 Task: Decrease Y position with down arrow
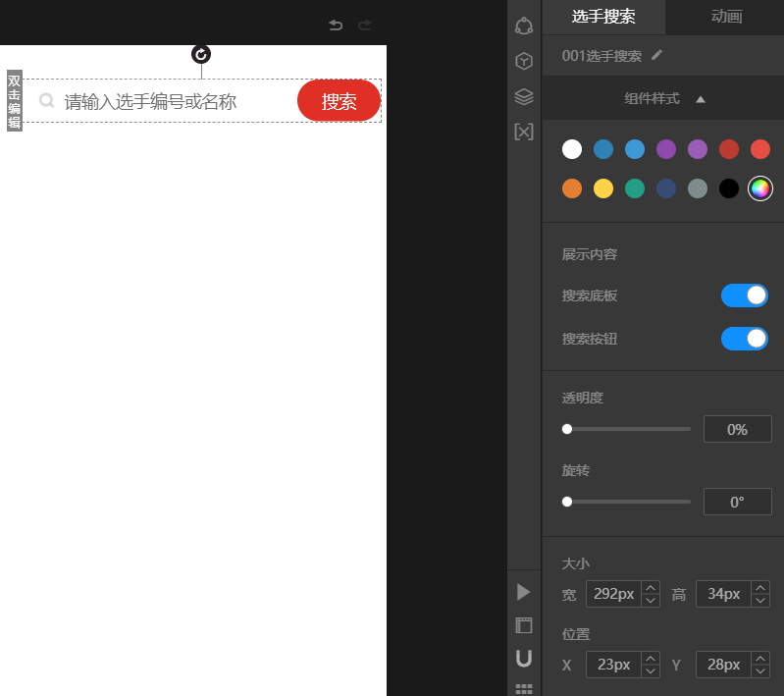[760, 671]
